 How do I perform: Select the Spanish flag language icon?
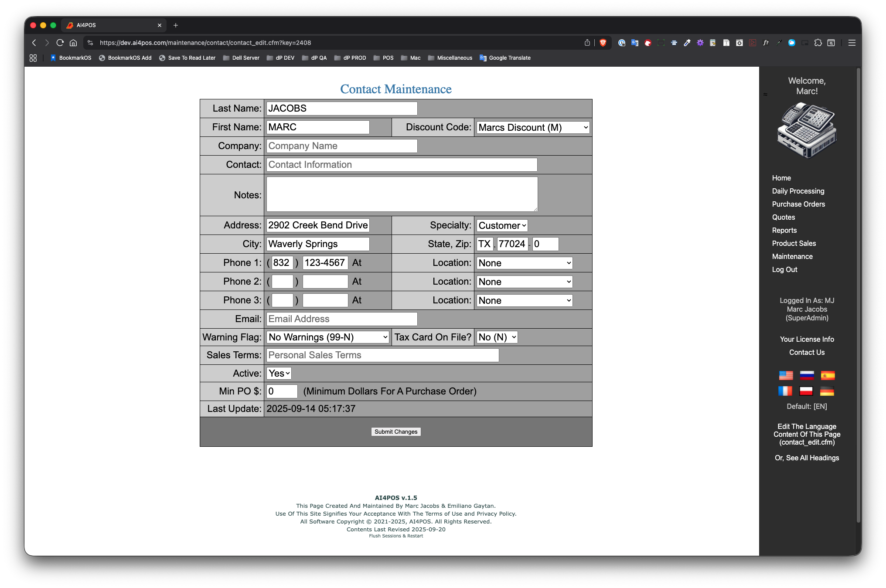(827, 375)
